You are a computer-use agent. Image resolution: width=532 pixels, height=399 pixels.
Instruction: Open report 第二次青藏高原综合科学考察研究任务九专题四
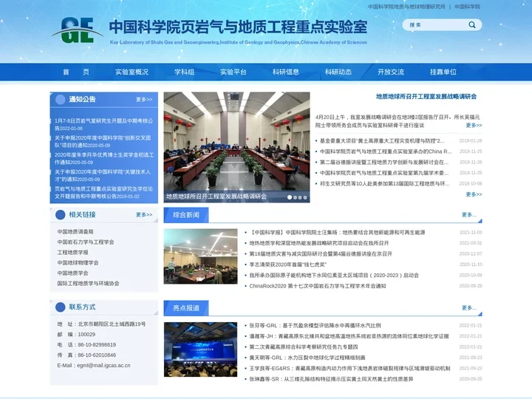point(304,347)
